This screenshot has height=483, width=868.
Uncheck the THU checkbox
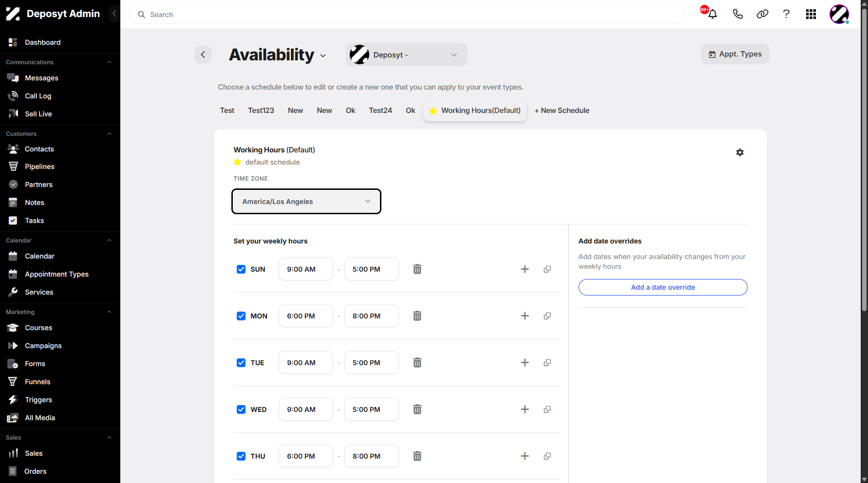241,456
